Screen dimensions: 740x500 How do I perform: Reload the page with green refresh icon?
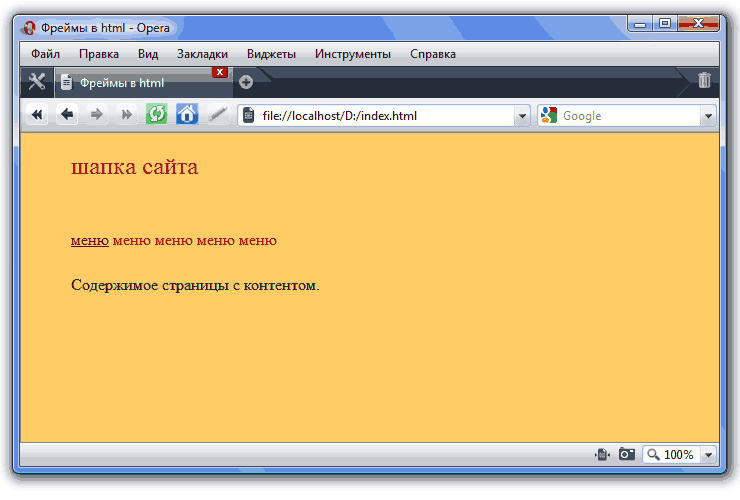[157, 115]
